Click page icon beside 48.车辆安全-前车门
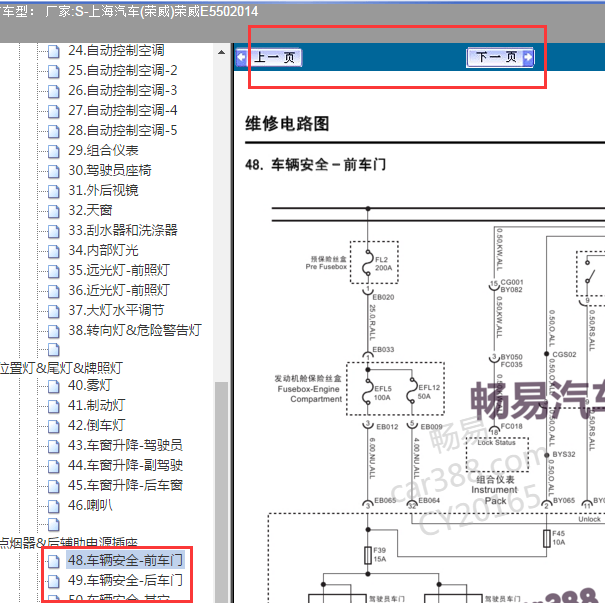Screen dimensions: 605x603 (54, 562)
